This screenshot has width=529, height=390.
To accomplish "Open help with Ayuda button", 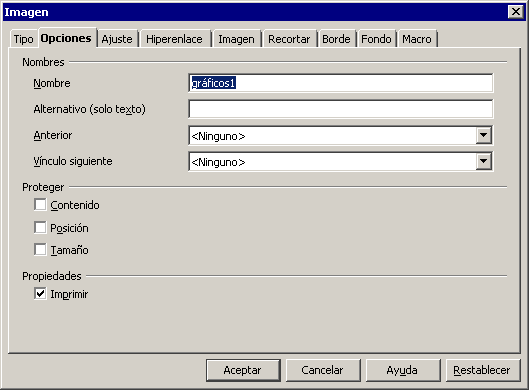I will pos(403,370).
